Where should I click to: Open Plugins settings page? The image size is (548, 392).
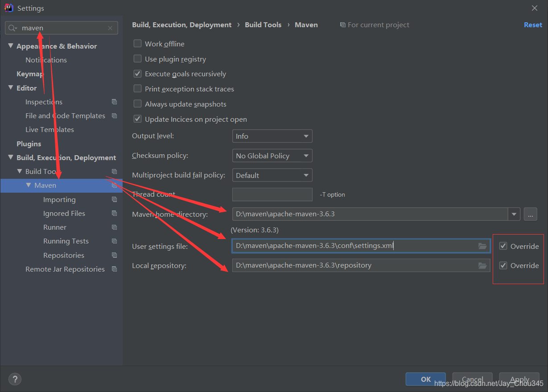click(x=29, y=144)
